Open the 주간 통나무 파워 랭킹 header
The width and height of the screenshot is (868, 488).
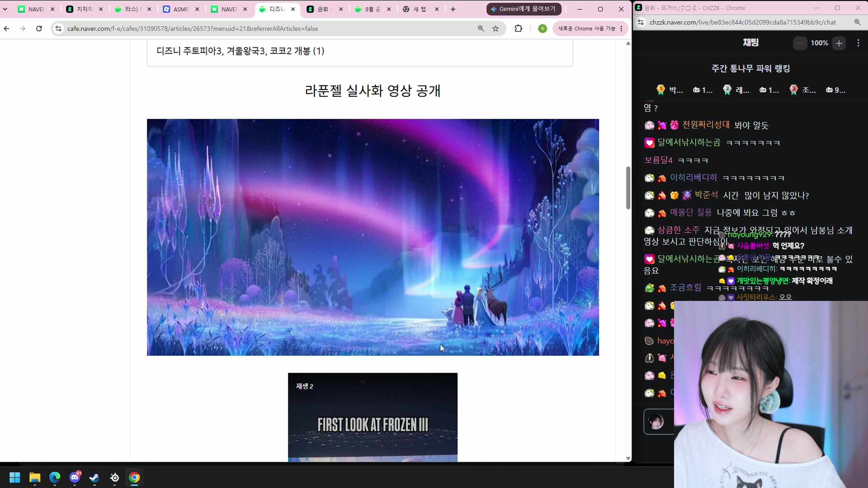[750, 68]
